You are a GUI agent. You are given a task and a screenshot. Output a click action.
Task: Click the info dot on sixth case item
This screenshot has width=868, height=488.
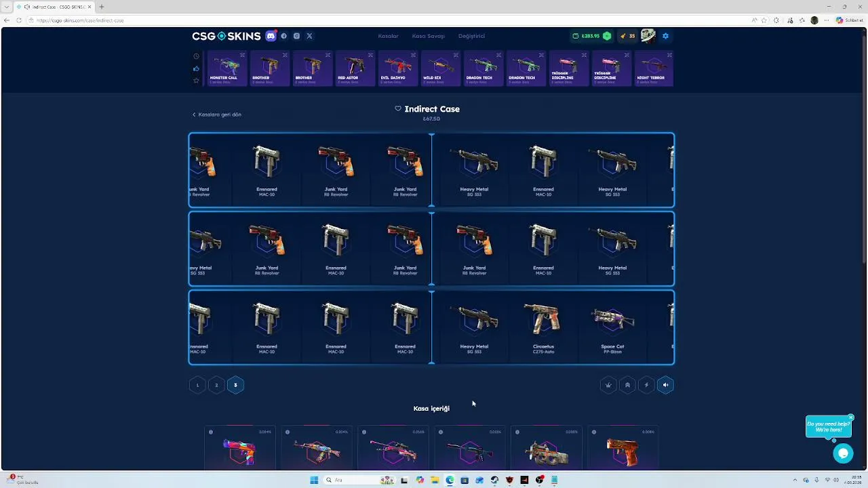[594, 432]
